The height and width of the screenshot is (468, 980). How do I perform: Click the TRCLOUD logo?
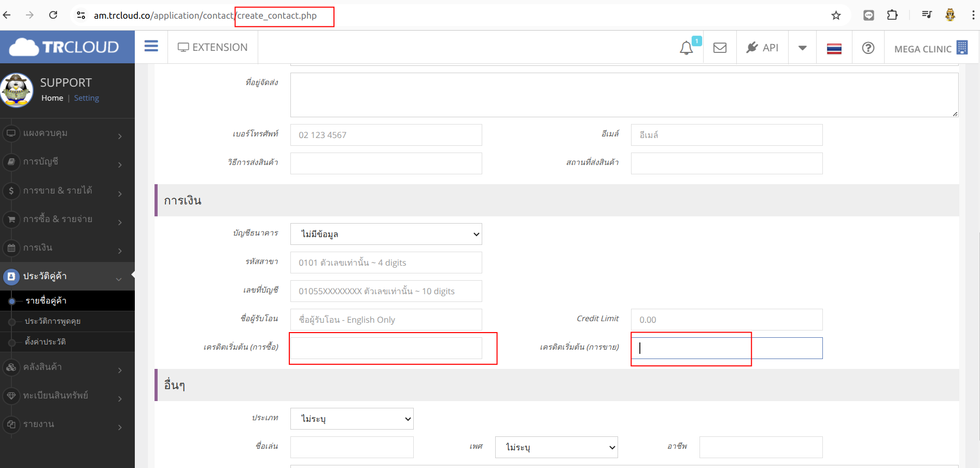(64, 47)
